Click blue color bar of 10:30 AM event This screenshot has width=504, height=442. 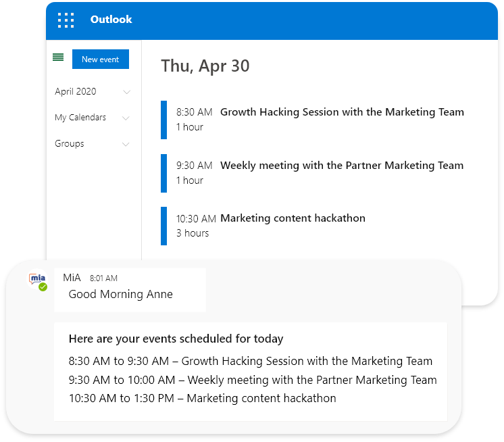[x=164, y=226]
